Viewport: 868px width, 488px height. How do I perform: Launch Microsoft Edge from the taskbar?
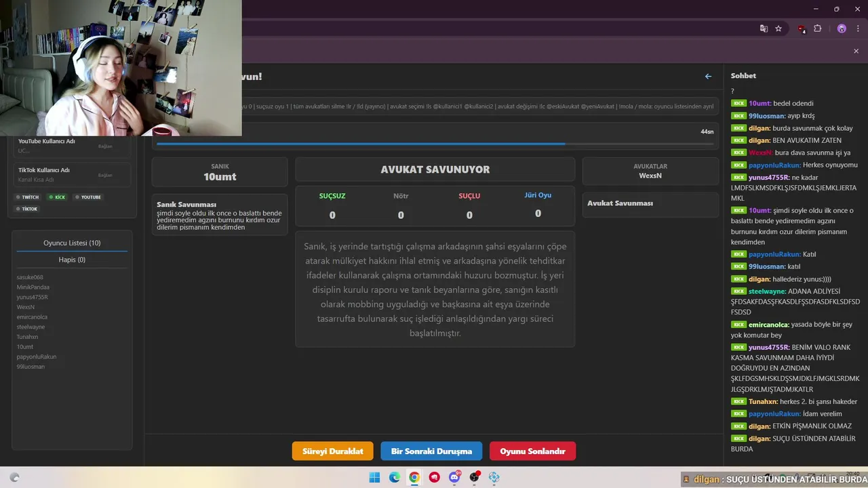395,477
